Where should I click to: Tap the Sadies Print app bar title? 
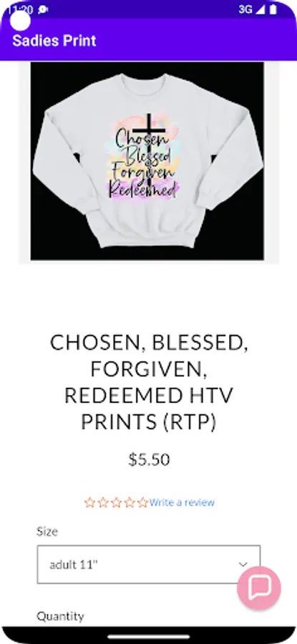(54, 41)
